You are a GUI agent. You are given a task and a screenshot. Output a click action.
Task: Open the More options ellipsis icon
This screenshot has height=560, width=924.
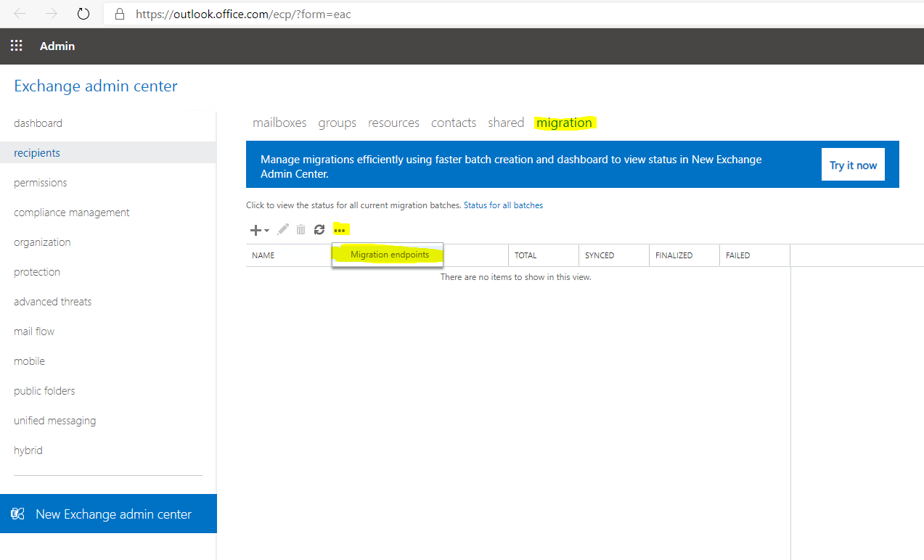(340, 228)
